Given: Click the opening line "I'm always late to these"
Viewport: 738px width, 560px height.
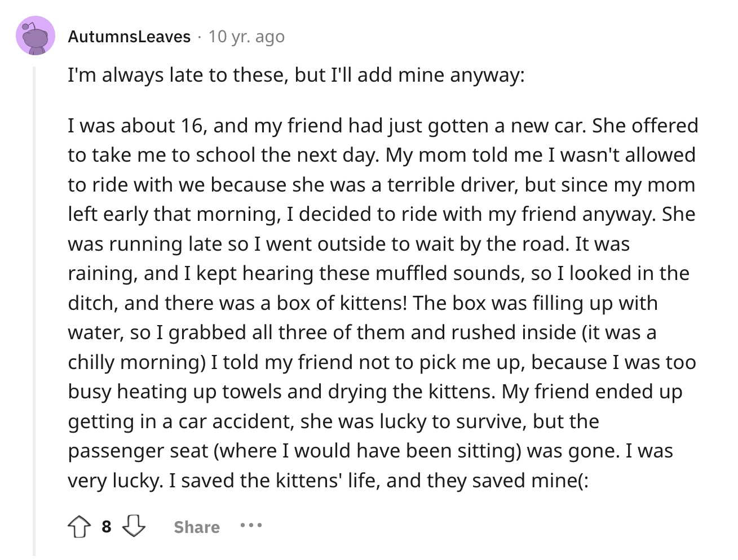Looking at the screenshot, I should (296, 75).
